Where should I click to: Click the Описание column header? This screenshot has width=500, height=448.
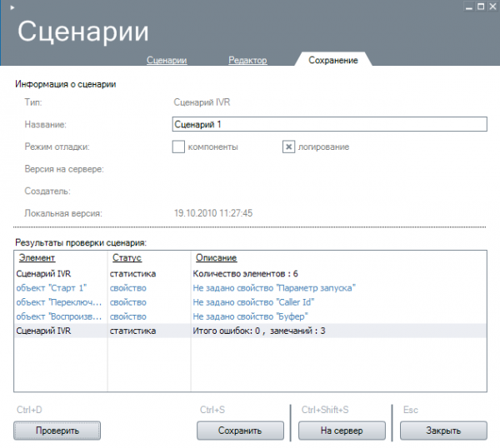tap(214, 258)
